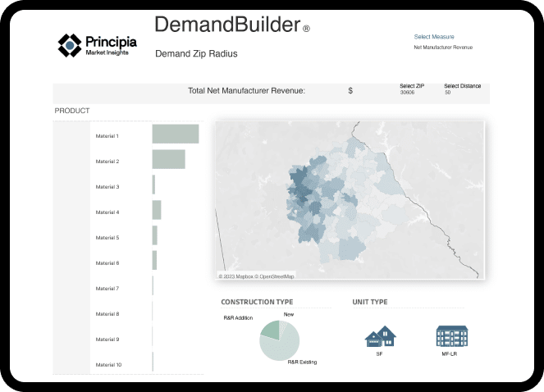Click the Principia Market Insights logo

(97, 45)
